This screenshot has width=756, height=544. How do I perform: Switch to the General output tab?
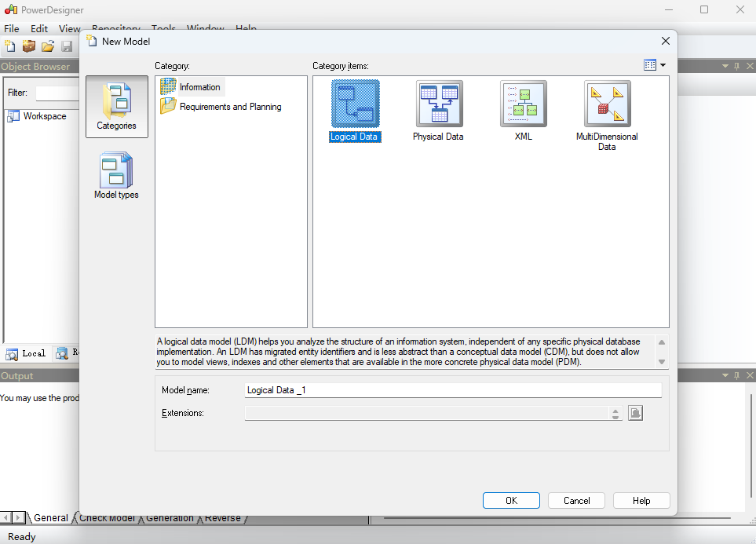point(50,518)
